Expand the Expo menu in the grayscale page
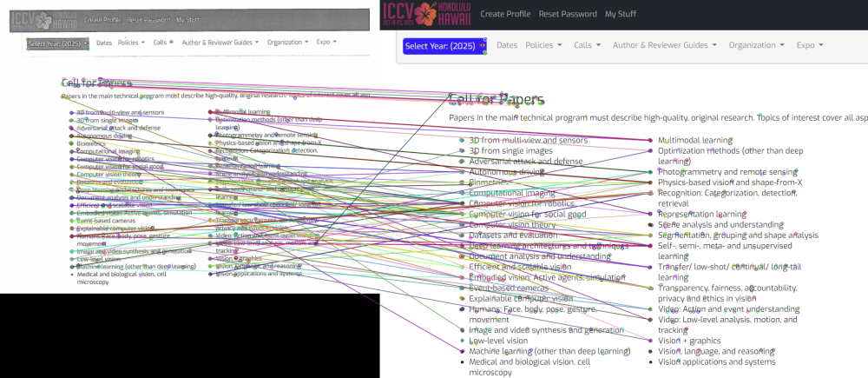 click(x=326, y=42)
